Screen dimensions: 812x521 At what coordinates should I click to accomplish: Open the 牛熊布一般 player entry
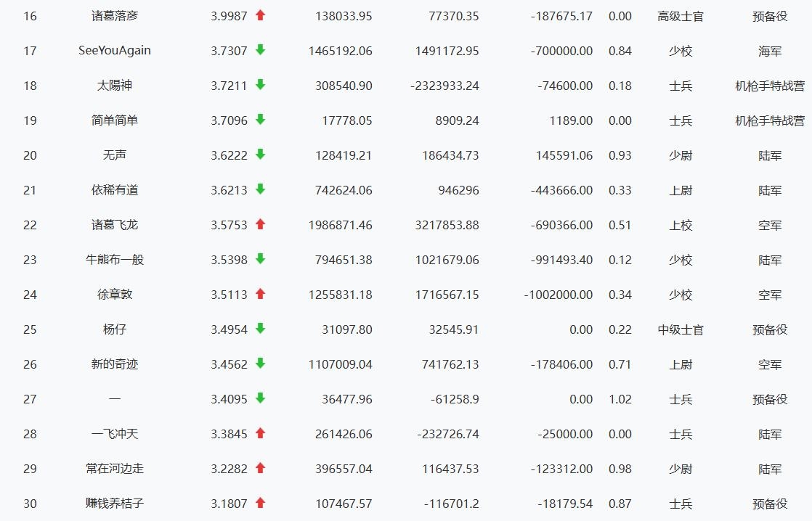[115, 260]
